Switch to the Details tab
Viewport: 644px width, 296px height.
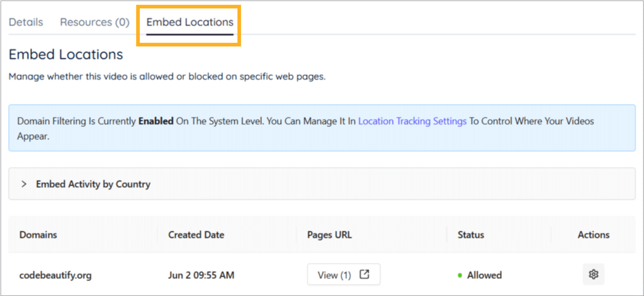(x=26, y=22)
